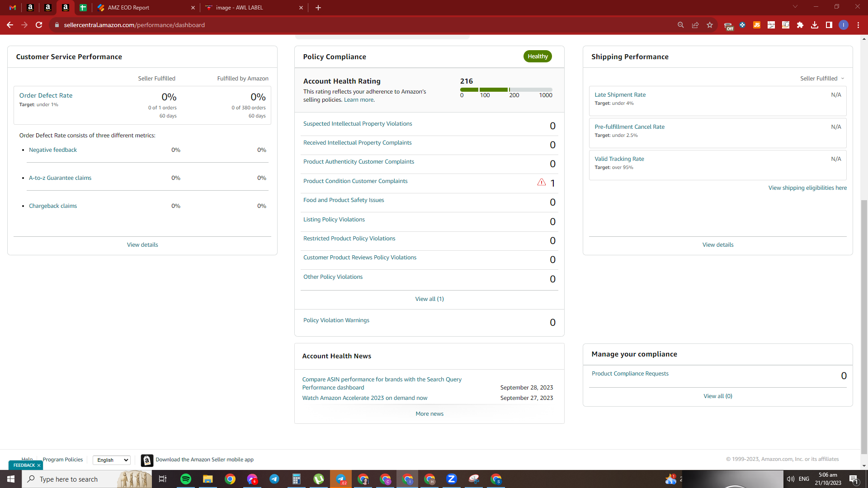Open Watch Amazon Accelerate 2023 news item
This screenshot has width=868, height=488.
(x=365, y=398)
